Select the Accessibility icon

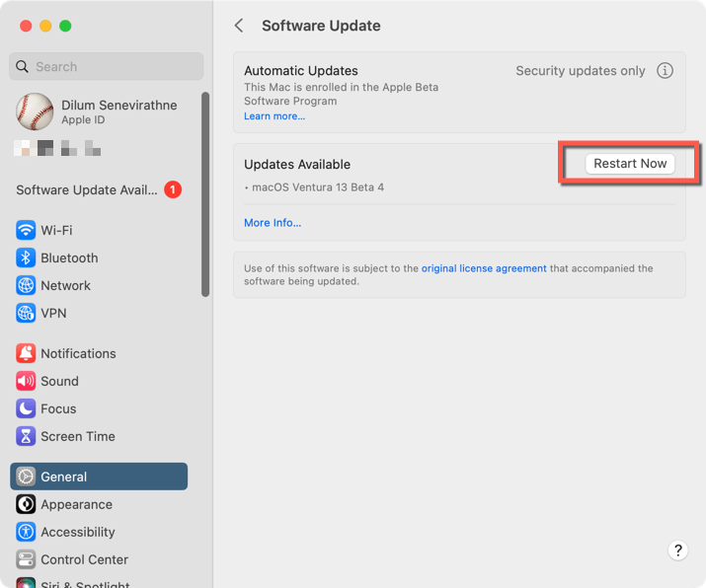click(26, 532)
